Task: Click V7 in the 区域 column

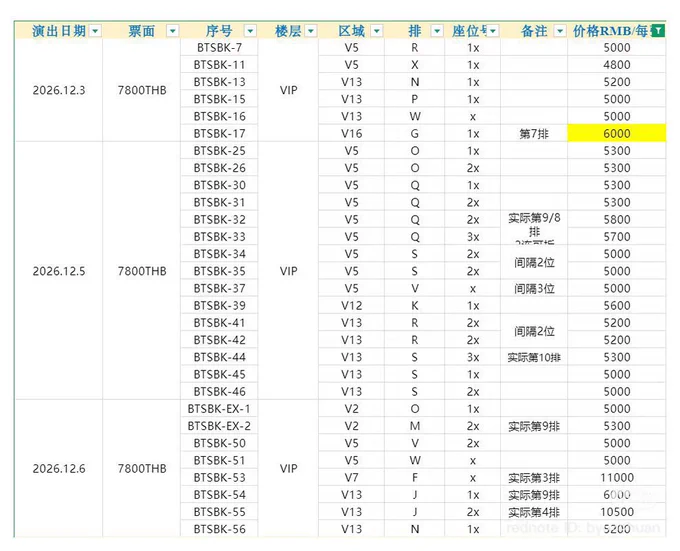Action: (x=351, y=477)
